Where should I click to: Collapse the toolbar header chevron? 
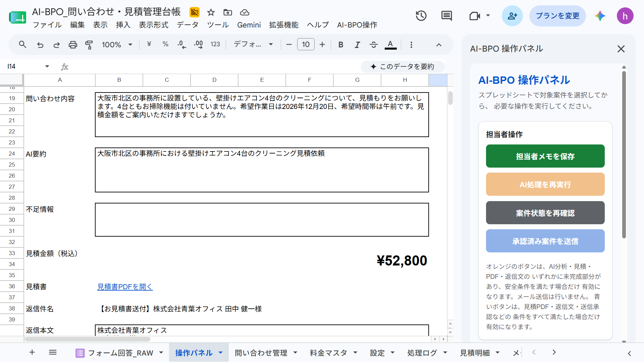[439, 45]
